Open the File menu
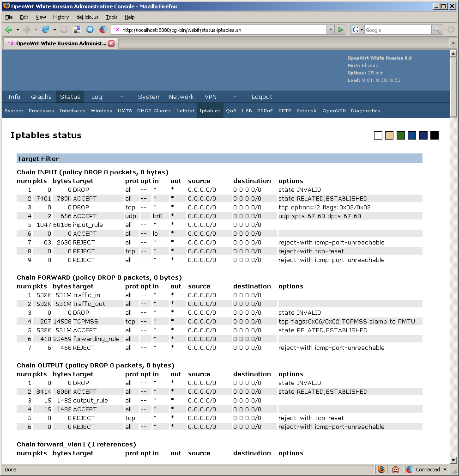This screenshot has height=476, width=459. click(x=9, y=17)
